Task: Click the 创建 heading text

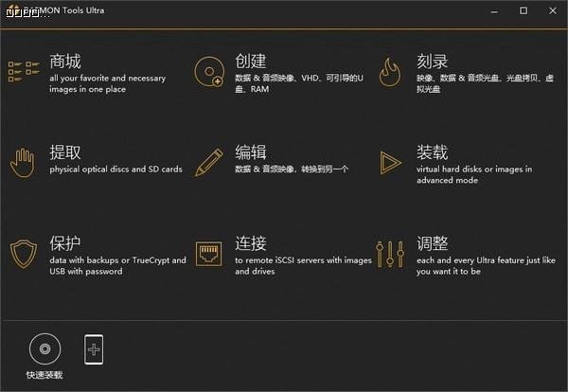Action: pos(251,61)
